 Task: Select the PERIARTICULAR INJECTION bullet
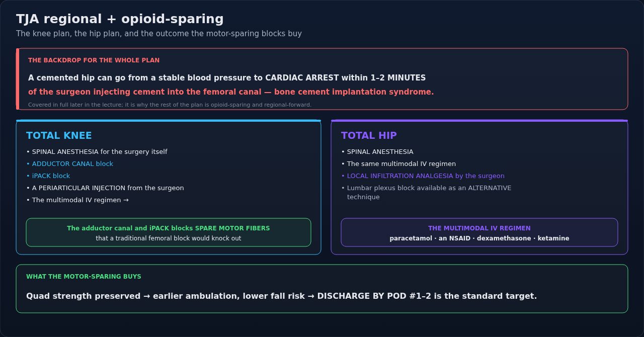(105, 188)
